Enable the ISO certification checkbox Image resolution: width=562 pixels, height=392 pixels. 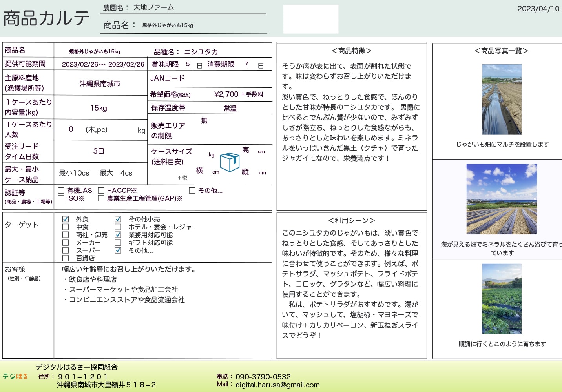click(x=61, y=198)
